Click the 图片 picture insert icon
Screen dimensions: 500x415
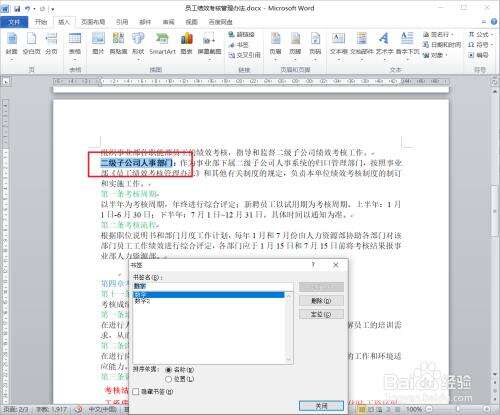pos(98,43)
